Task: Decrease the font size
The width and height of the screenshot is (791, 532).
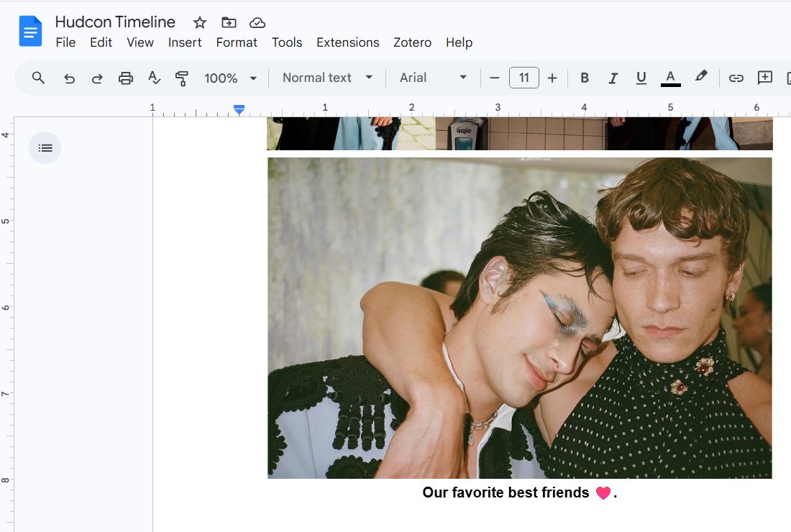Action: coord(495,78)
